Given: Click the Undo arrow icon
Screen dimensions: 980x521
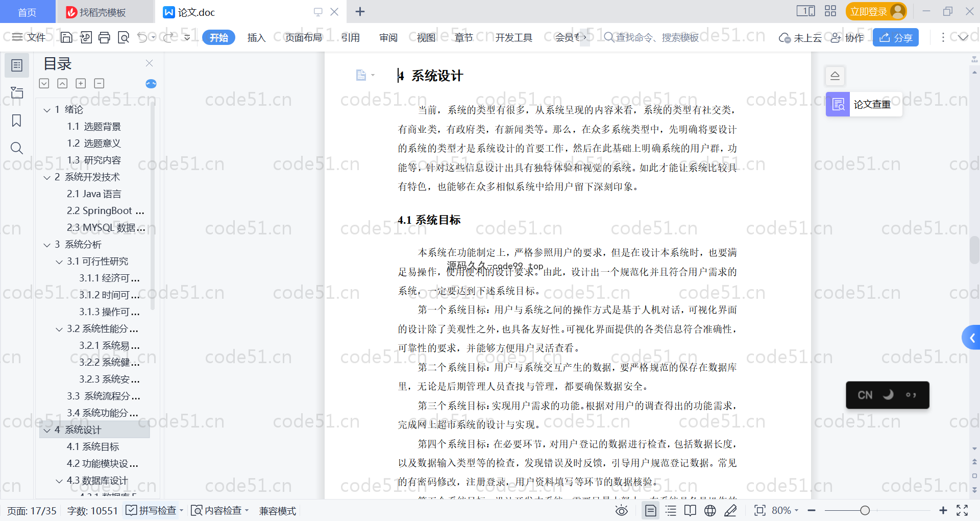Looking at the screenshot, I should (142, 37).
